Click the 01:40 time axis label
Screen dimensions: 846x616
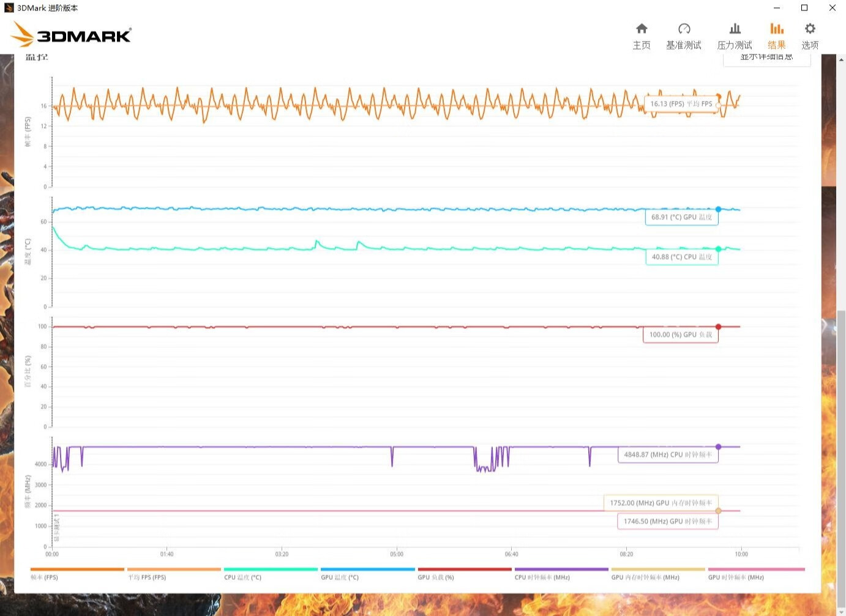click(167, 554)
